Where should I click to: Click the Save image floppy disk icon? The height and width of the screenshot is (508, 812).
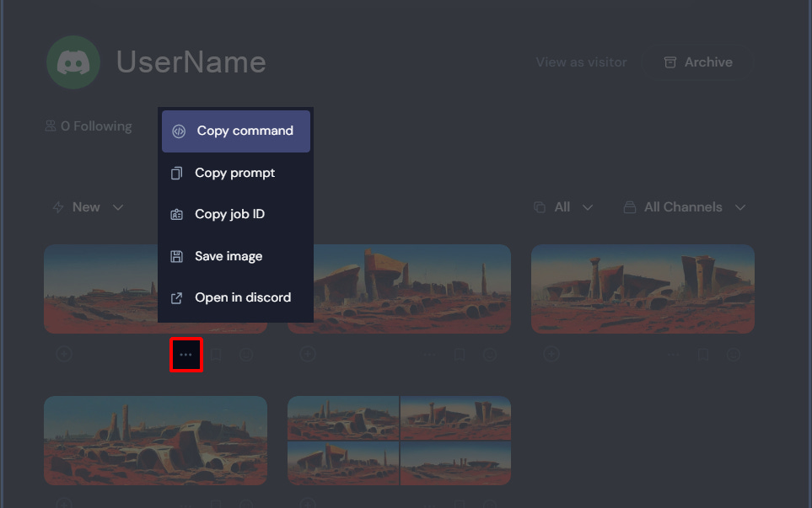pos(176,256)
